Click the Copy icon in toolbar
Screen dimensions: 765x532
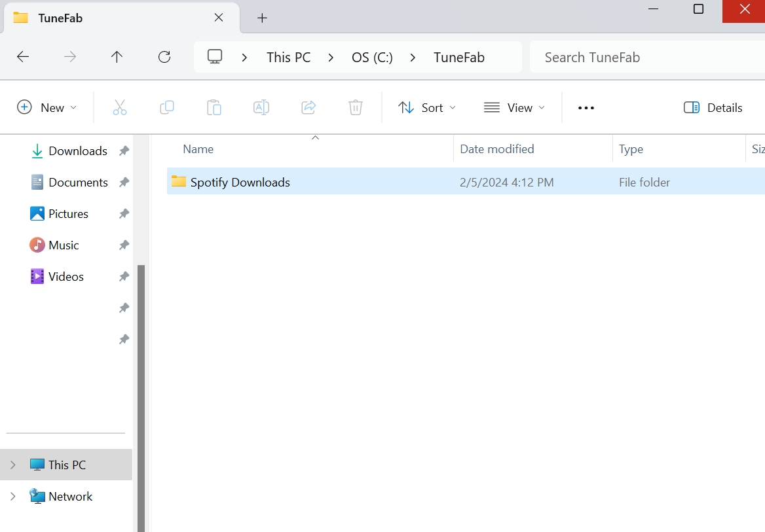click(167, 107)
